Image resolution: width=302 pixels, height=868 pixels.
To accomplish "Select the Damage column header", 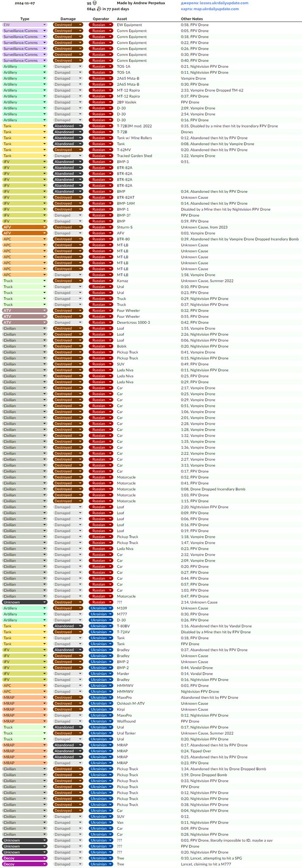I will tap(68, 19).
